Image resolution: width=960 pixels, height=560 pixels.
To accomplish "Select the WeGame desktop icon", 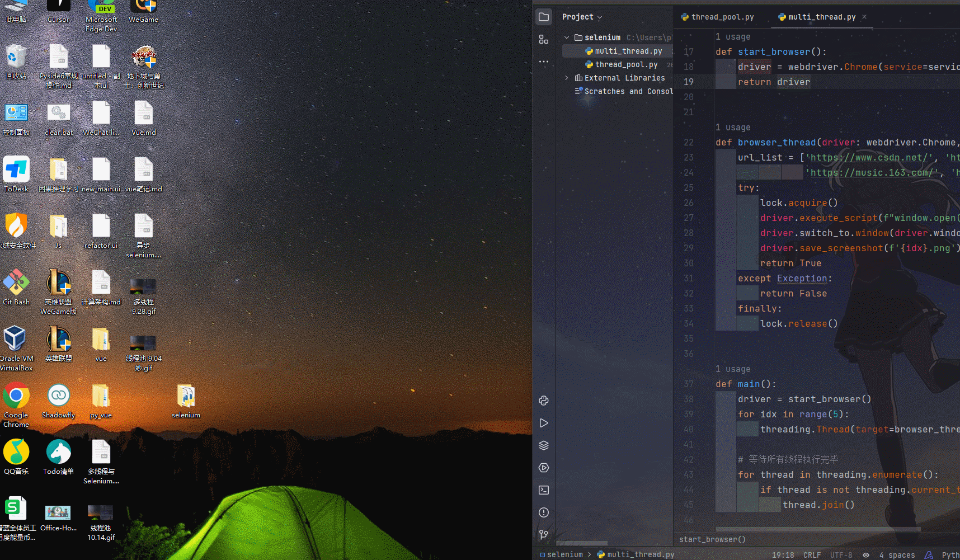I will [x=144, y=12].
